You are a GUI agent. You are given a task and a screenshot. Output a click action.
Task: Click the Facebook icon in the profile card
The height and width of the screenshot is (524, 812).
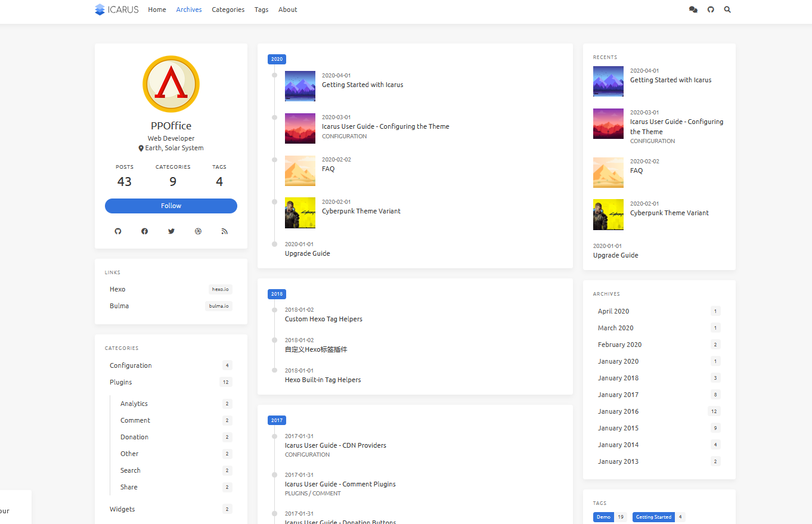(144, 231)
